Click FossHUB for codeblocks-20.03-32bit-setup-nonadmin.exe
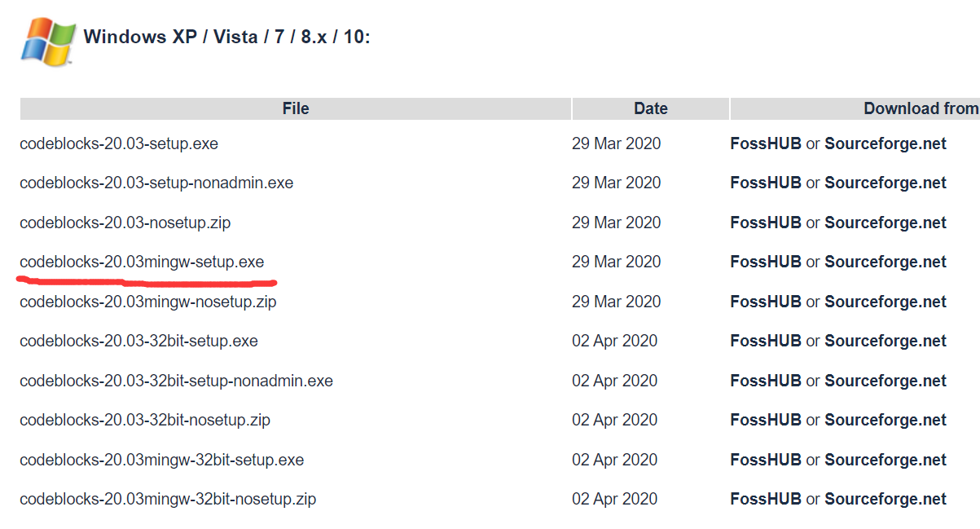This screenshot has width=980, height=529. pyautogui.click(x=766, y=381)
